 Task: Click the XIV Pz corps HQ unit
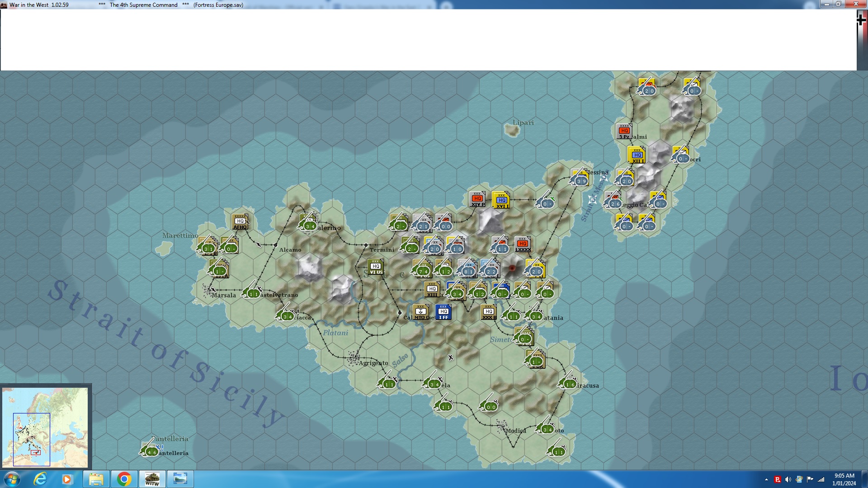click(477, 199)
